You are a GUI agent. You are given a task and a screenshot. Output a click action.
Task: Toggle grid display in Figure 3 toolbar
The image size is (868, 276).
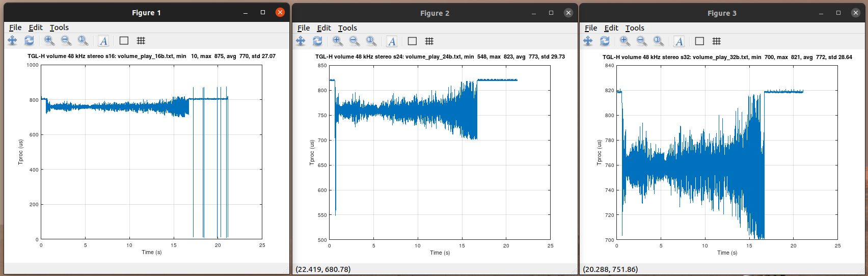tap(717, 41)
